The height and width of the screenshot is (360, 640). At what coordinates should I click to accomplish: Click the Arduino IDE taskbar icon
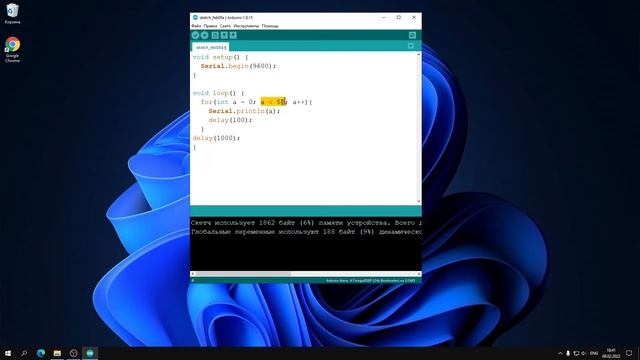coord(90,353)
